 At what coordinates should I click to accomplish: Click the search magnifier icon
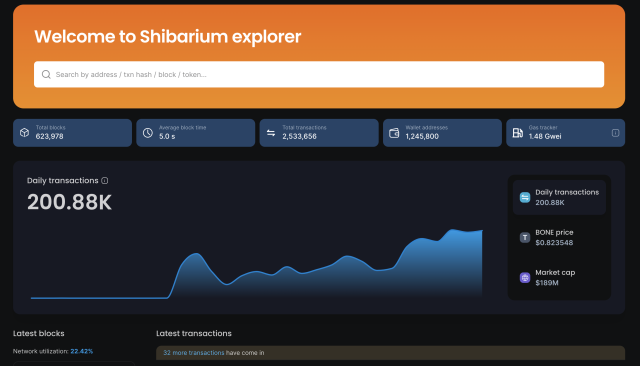pos(46,74)
